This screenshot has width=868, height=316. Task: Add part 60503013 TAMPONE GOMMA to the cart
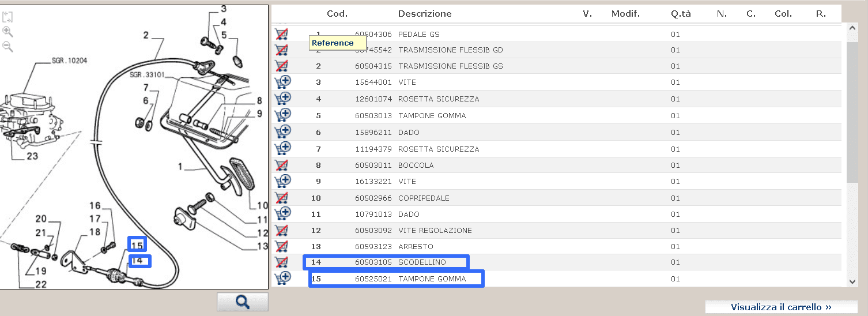click(x=282, y=115)
